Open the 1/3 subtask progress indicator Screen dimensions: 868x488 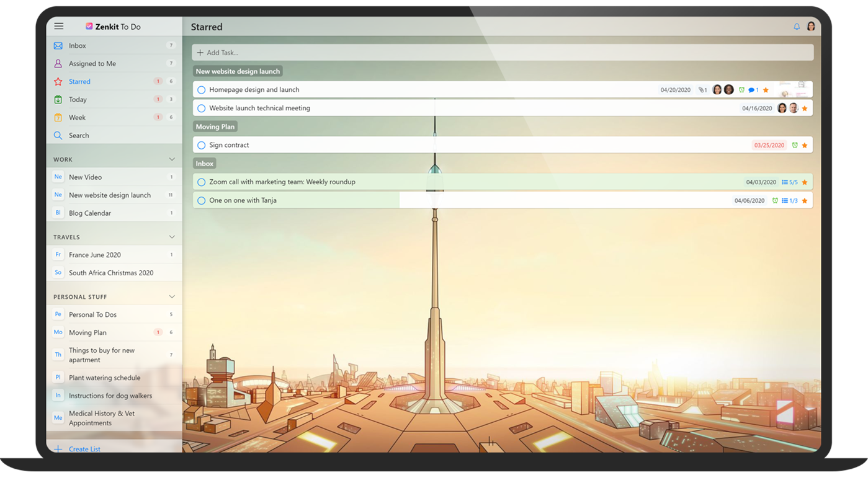(789, 200)
